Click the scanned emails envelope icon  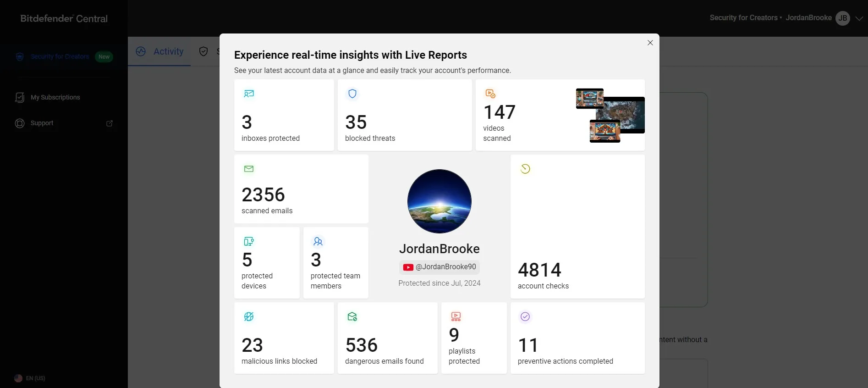[249, 169]
